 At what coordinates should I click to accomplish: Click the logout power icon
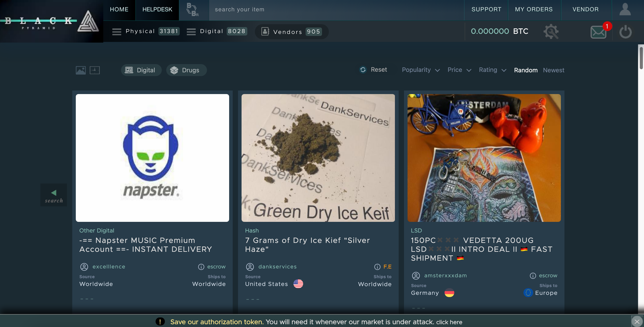click(626, 32)
